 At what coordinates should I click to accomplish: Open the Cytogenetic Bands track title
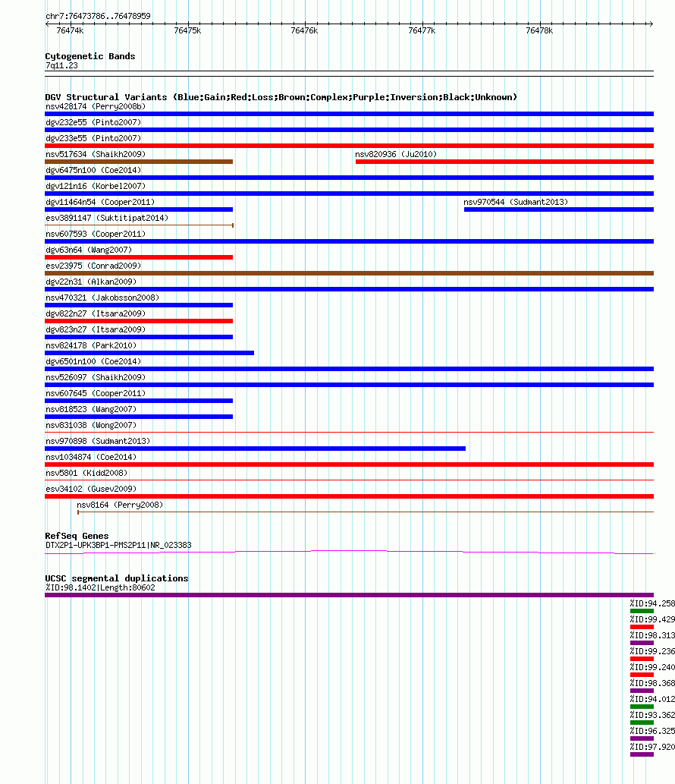tap(90, 56)
